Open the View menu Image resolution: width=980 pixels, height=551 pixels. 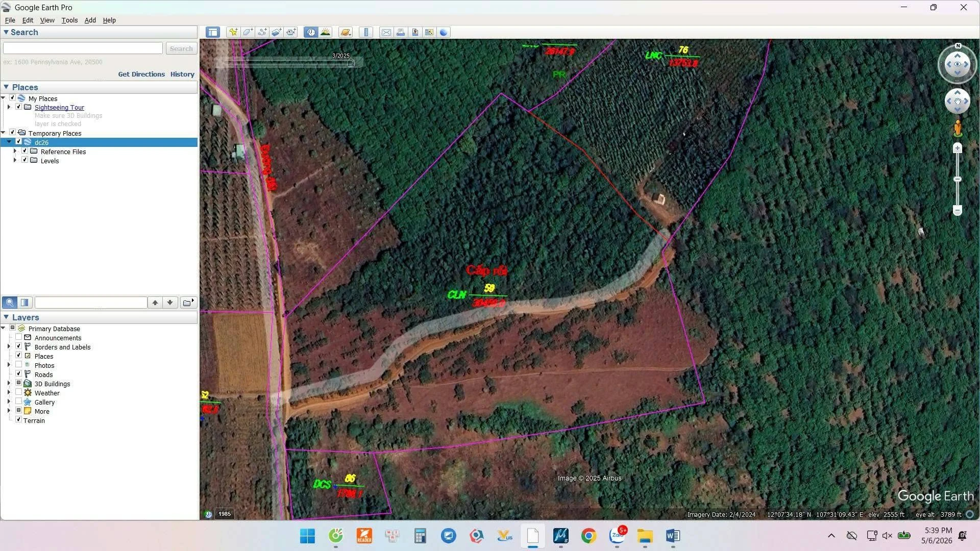point(47,20)
